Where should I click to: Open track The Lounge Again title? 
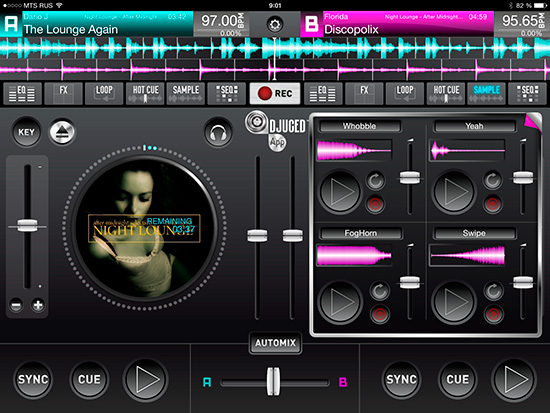click(71, 29)
